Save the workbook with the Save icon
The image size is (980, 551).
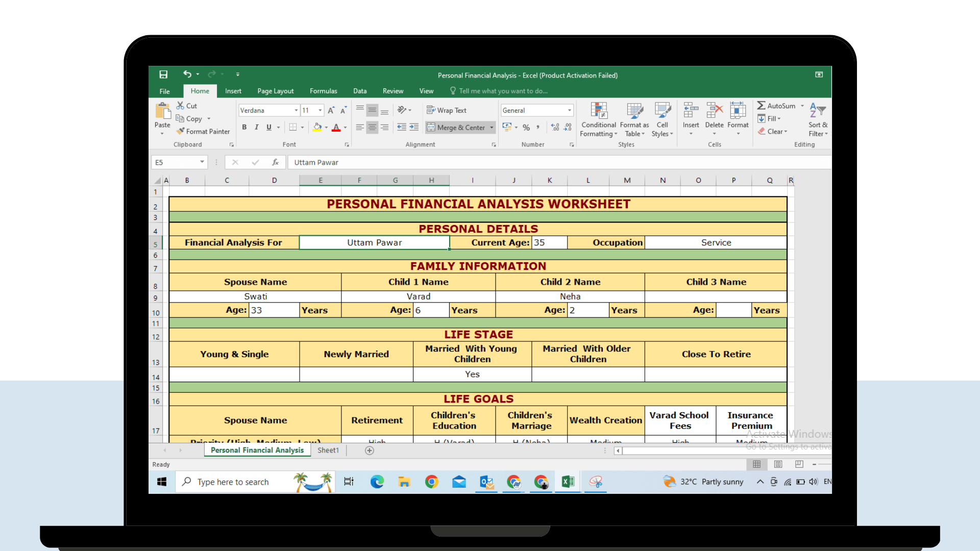coord(163,74)
